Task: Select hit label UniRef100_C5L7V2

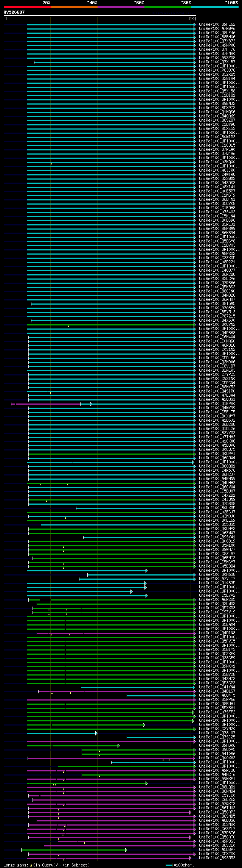Action: (217, 596)
